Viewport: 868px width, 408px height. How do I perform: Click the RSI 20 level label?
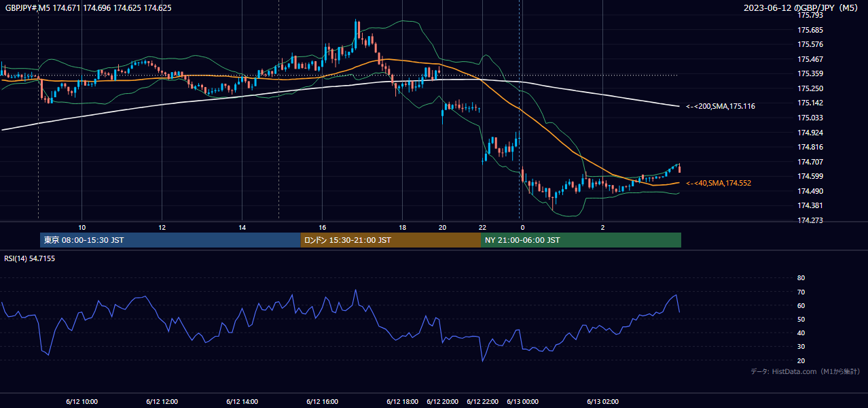[801, 360]
